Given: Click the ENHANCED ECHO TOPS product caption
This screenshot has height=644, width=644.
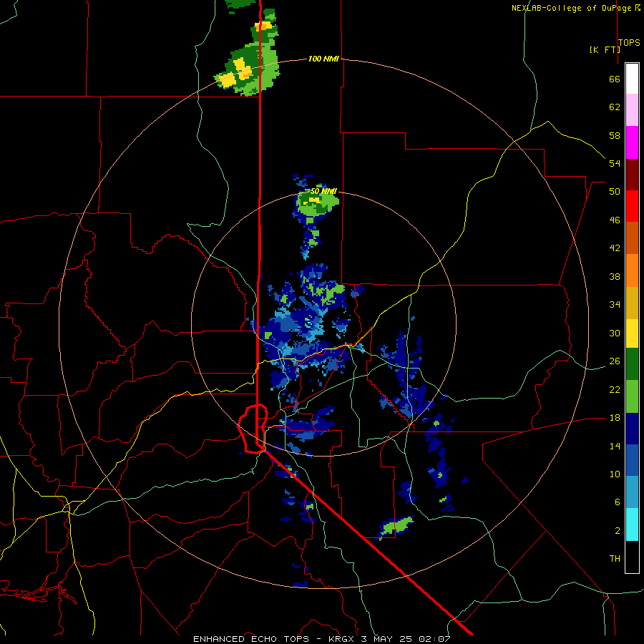Looking at the screenshot, I should click(x=322, y=639).
